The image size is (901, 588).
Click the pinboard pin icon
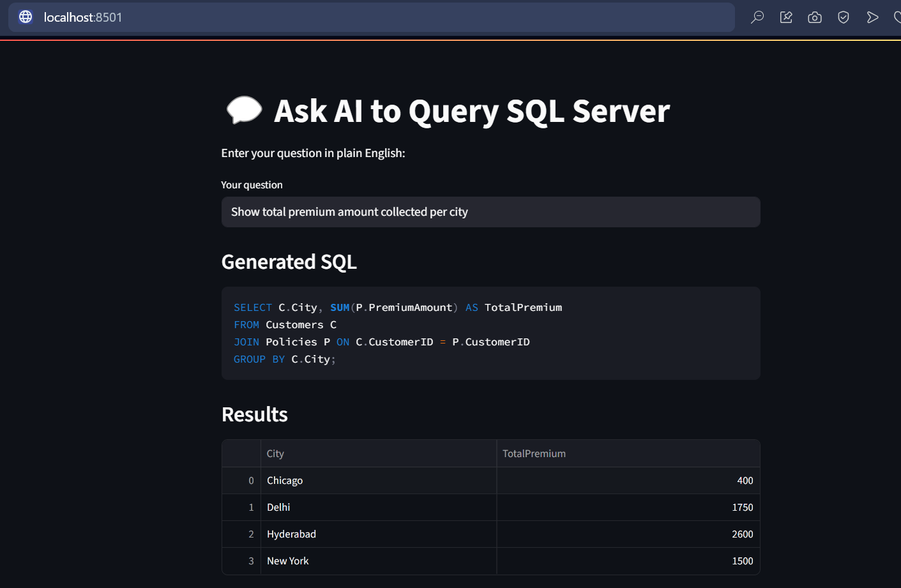point(786,17)
